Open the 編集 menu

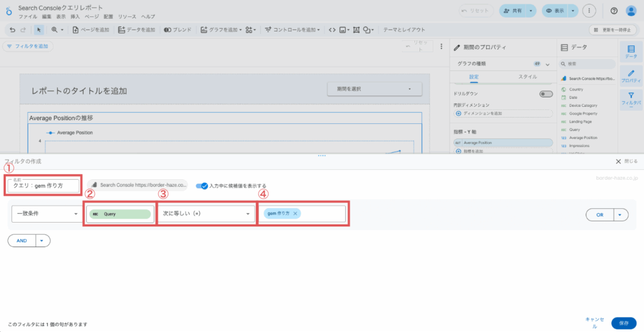(47, 16)
